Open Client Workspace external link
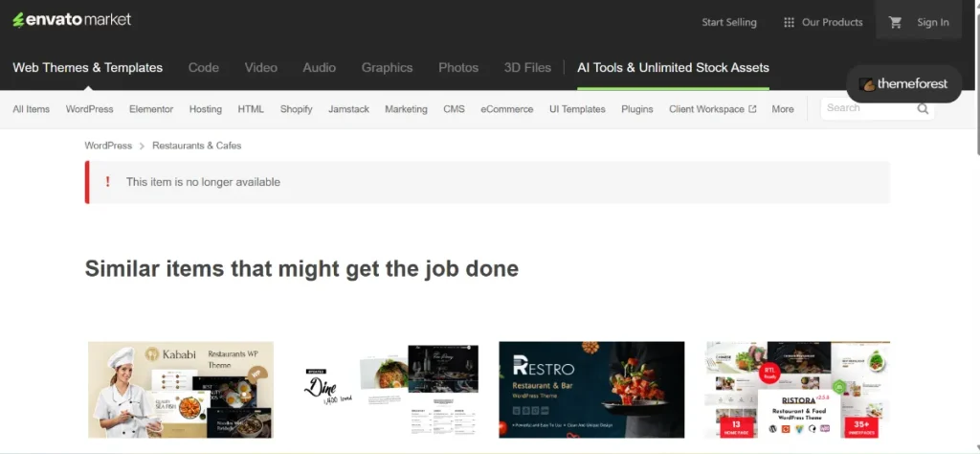Screen dimensions: 980x454 [x=712, y=109]
